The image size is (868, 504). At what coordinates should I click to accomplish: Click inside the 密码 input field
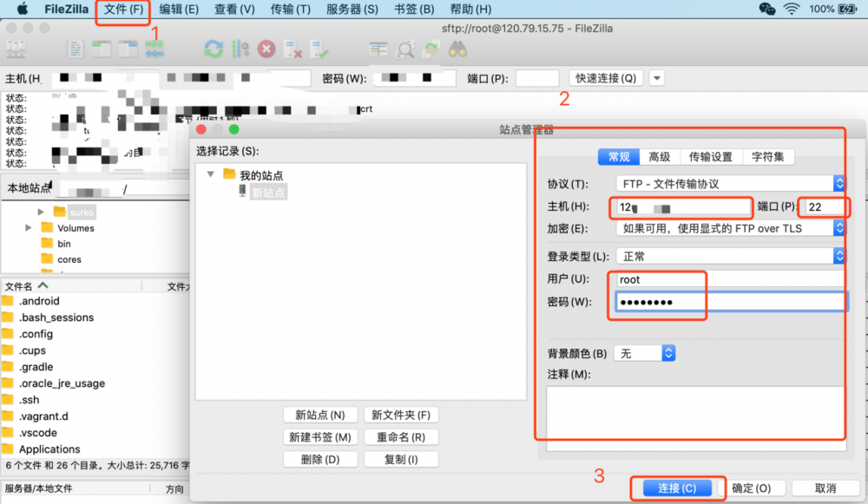[x=657, y=299]
